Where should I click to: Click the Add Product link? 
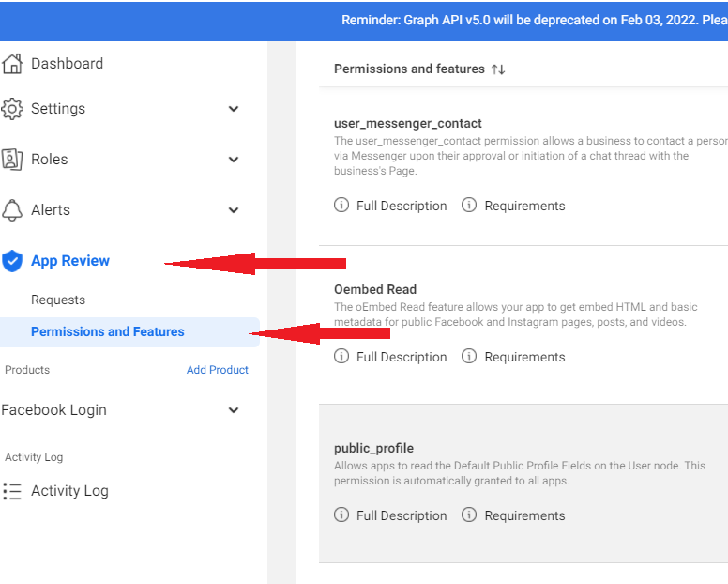coord(218,370)
